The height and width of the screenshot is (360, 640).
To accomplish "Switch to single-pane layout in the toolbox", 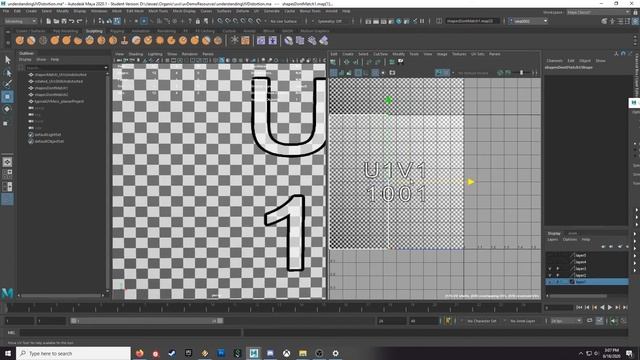I will pyautogui.click(x=7, y=162).
